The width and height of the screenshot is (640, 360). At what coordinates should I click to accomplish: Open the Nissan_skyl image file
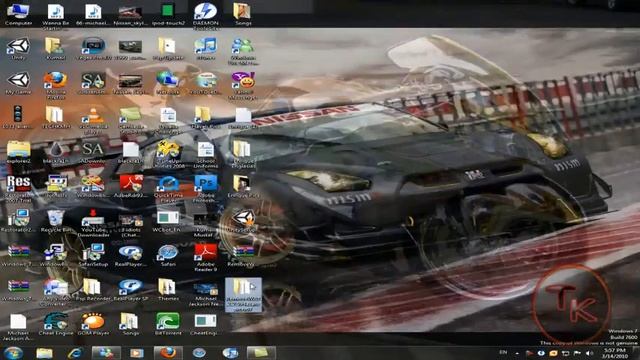130,14
